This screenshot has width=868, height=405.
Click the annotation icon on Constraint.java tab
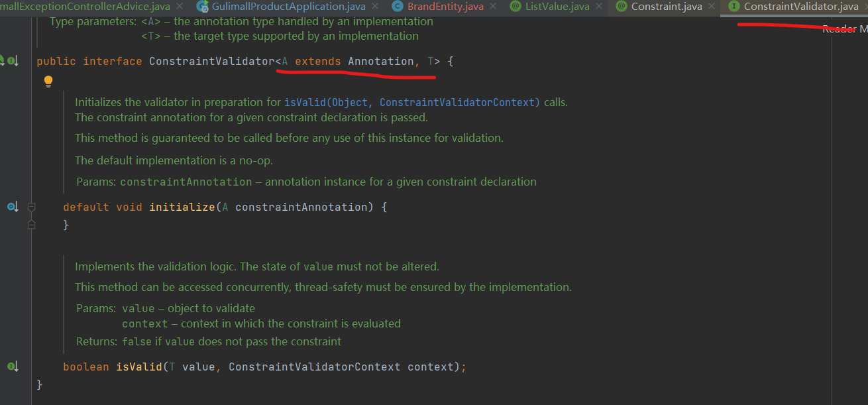[x=621, y=7]
